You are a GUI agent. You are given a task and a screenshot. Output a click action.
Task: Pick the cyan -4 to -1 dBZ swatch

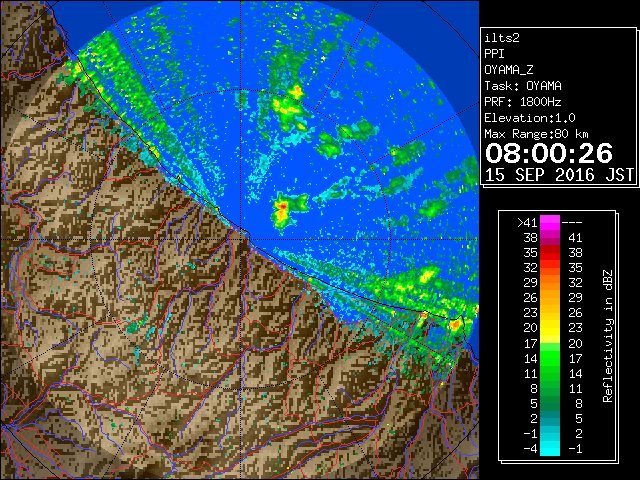pyautogui.click(x=550, y=448)
